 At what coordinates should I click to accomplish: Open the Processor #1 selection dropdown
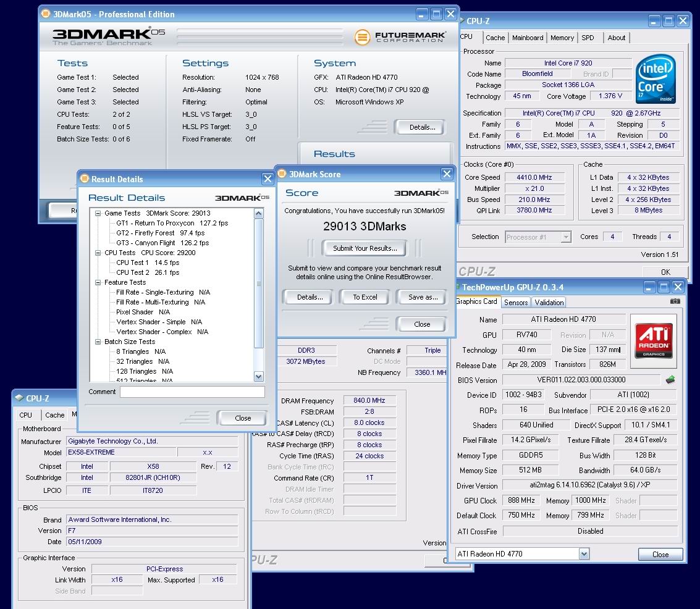point(566,237)
